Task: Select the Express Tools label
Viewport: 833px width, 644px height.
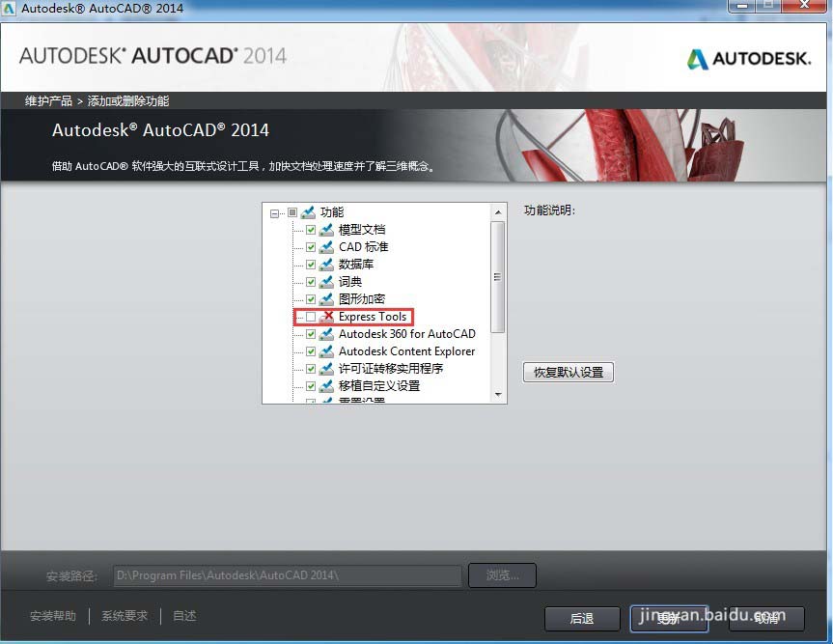Action: (373, 317)
